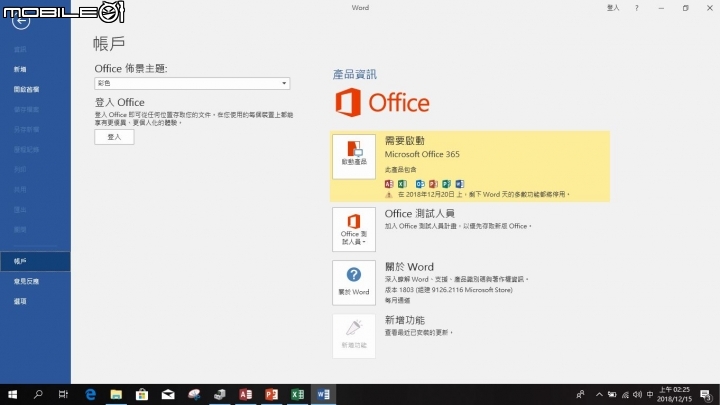Click the 登入 button under 登入 Office
Image resolution: width=720 pixels, height=405 pixels.
coord(114,137)
